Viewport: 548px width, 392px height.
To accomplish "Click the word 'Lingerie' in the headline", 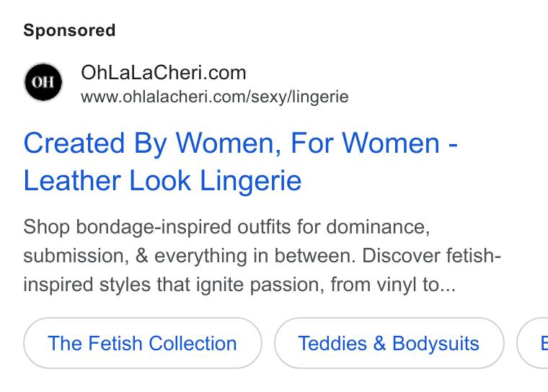I will 251,181.
